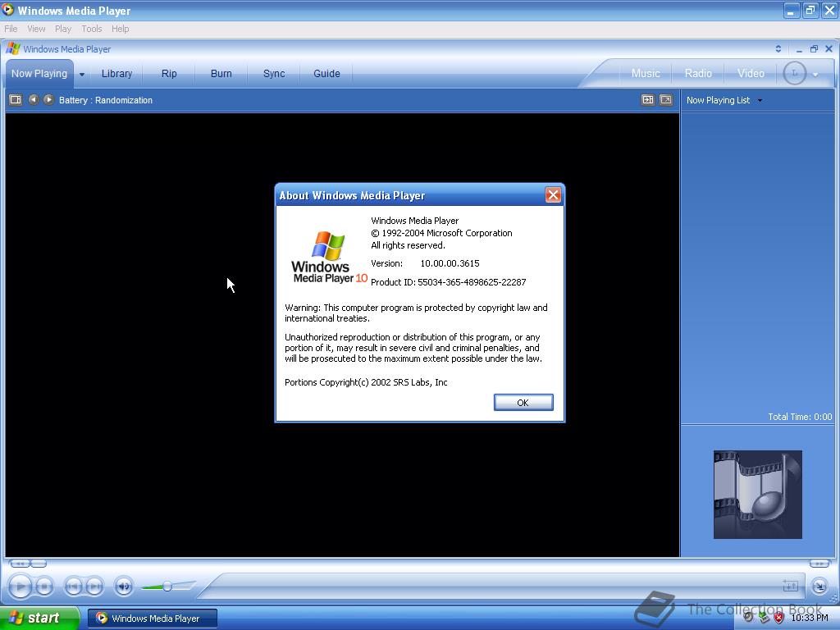Toggle the Now Playing options pane icon
Screen dimensions: 840x630
16,100
